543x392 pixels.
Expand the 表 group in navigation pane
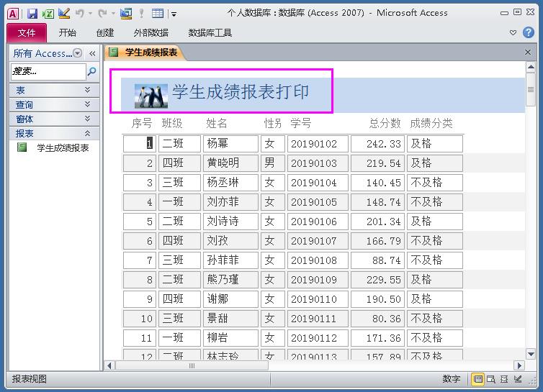tap(54, 91)
